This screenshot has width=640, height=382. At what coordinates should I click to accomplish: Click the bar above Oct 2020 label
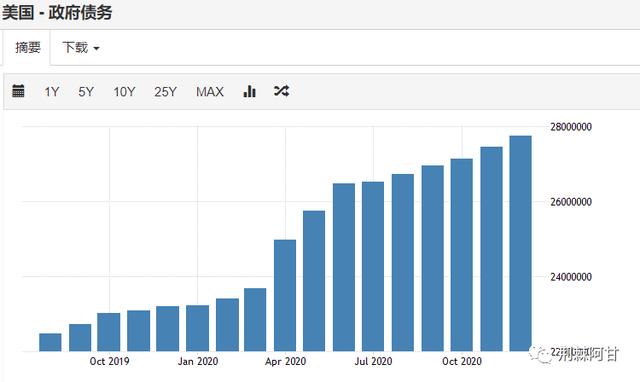pos(462,255)
